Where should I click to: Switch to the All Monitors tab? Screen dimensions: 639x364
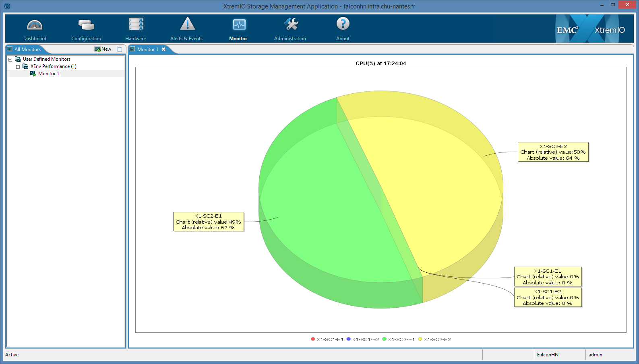27,49
